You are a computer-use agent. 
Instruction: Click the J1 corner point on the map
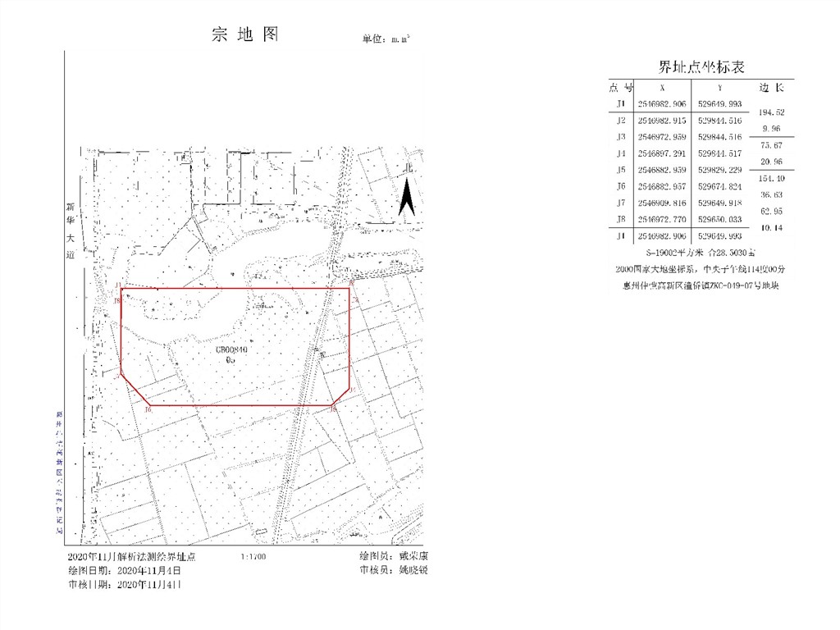pyautogui.click(x=121, y=289)
